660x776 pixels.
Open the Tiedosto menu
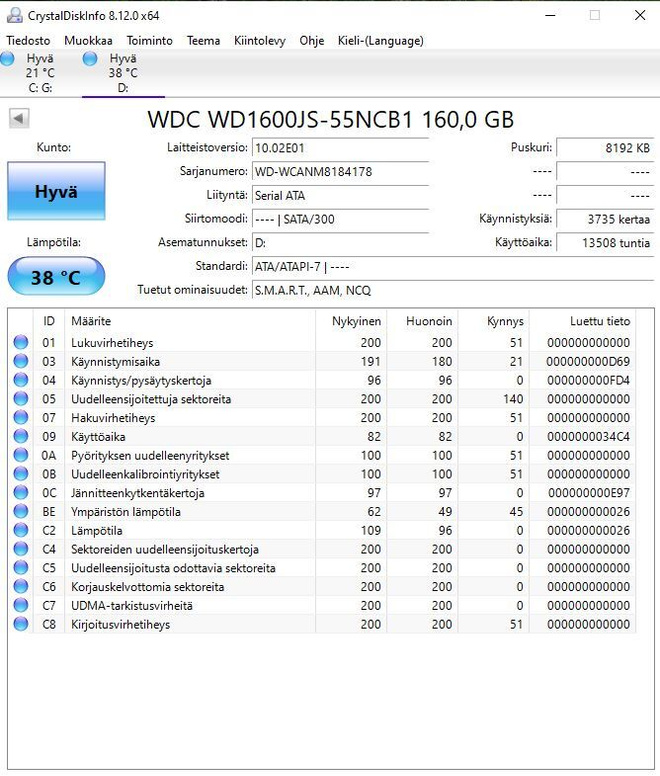click(x=28, y=41)
